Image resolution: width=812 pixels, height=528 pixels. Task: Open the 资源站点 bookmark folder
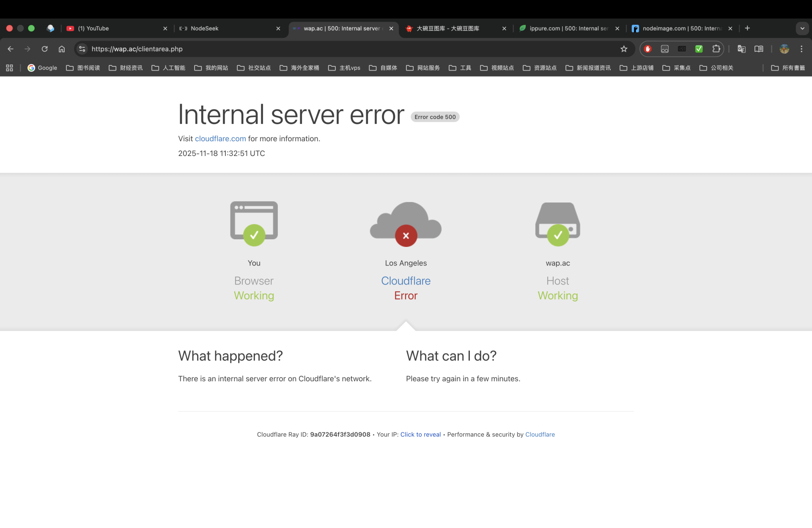coord(540,68)
